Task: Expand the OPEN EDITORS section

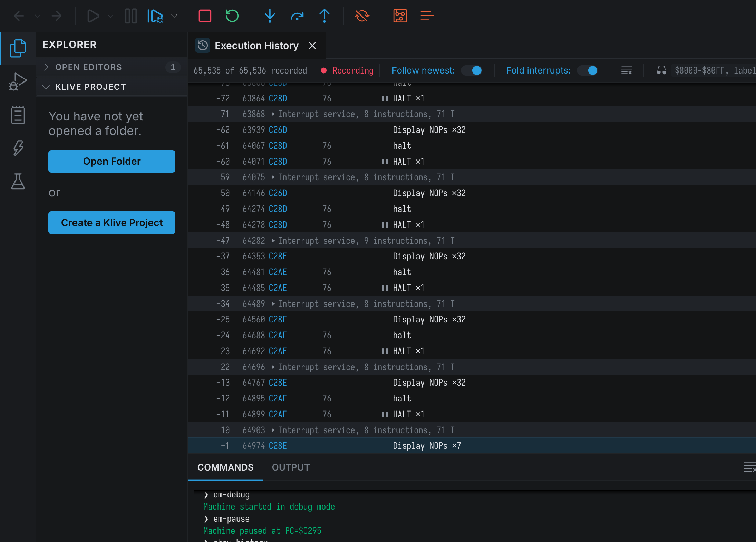Action: (112, 67)
